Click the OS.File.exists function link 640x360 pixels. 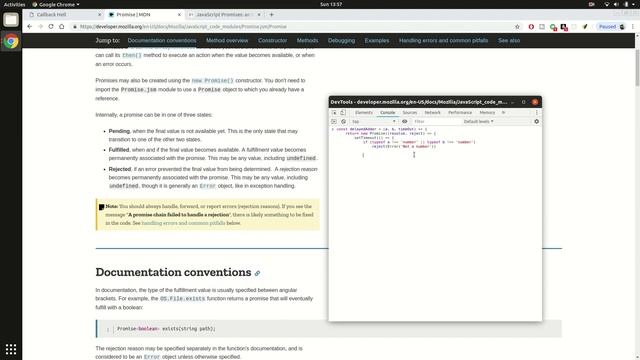pos(182,299)
